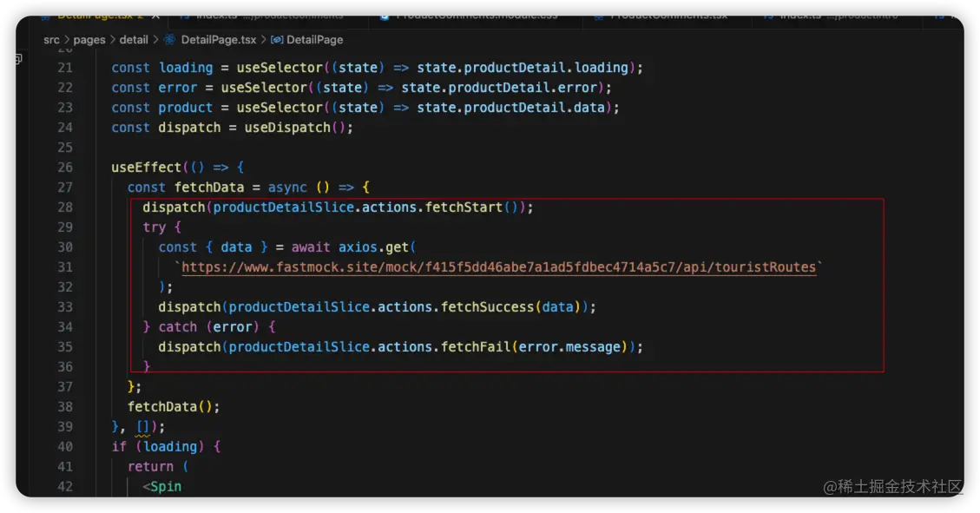Open the src breadcrumb segment

[51, 39]
